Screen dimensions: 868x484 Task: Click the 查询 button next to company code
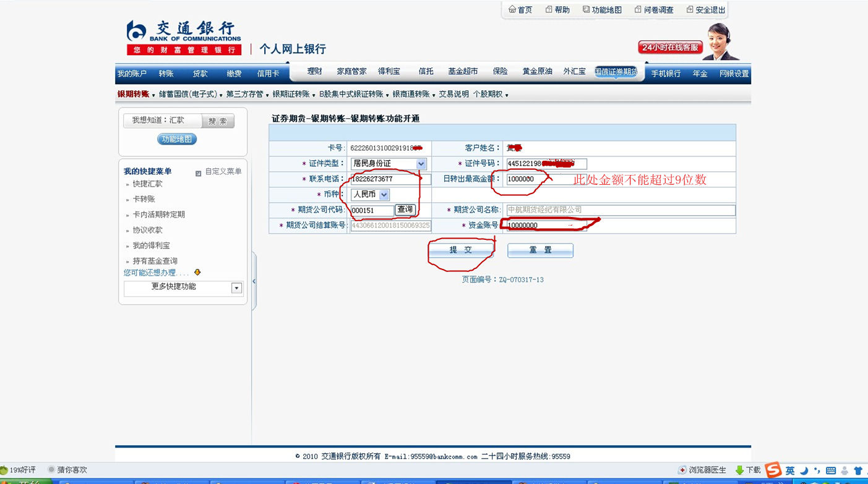(405, 210)
